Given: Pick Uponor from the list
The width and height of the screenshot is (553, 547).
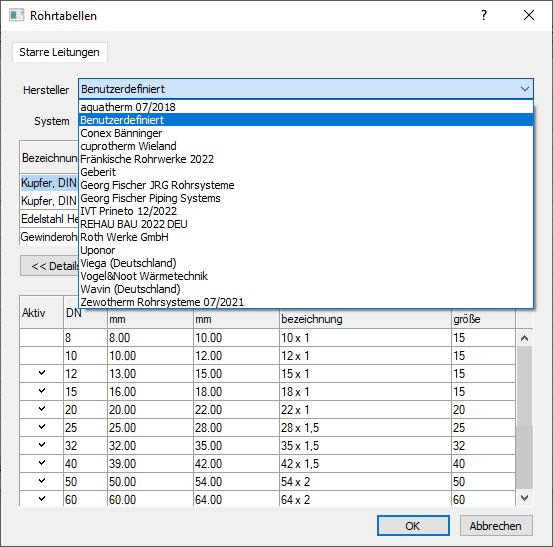Looking at the screenshot, I should [306, 250].
